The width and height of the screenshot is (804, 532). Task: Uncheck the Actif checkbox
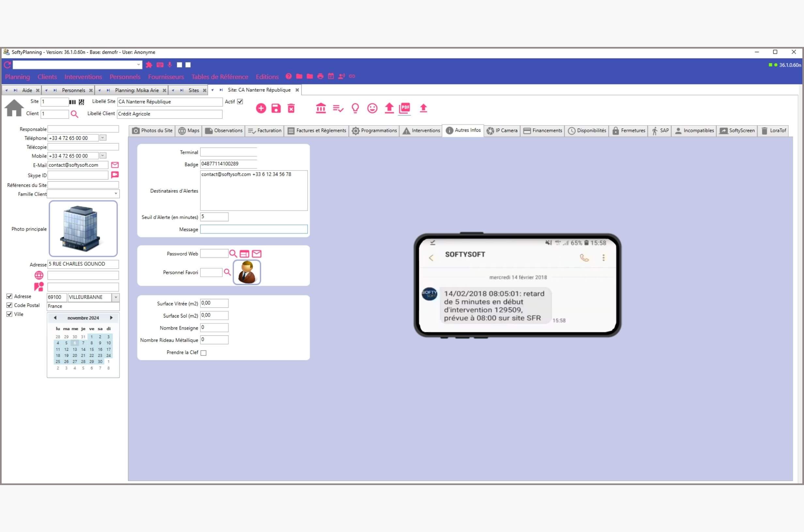click(240, 101)
